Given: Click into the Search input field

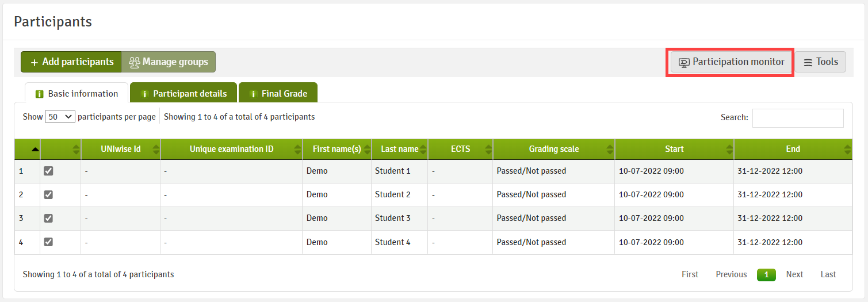Looking at the screenshot, I should (798, 118).
